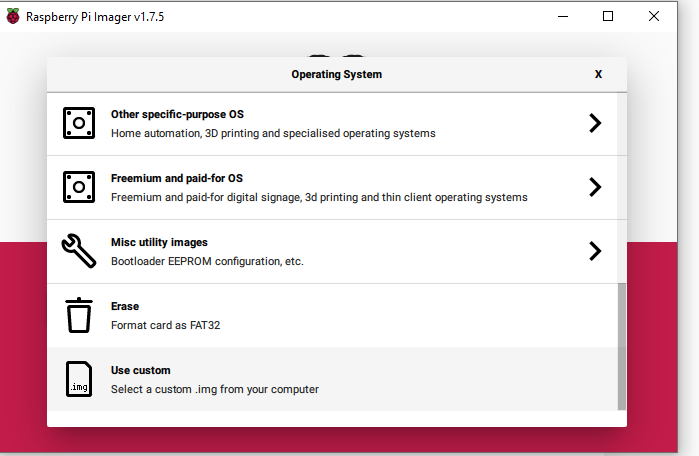Choose the Use custom entry title
This screenshot has width=699, height=456.
click(140, 370)
